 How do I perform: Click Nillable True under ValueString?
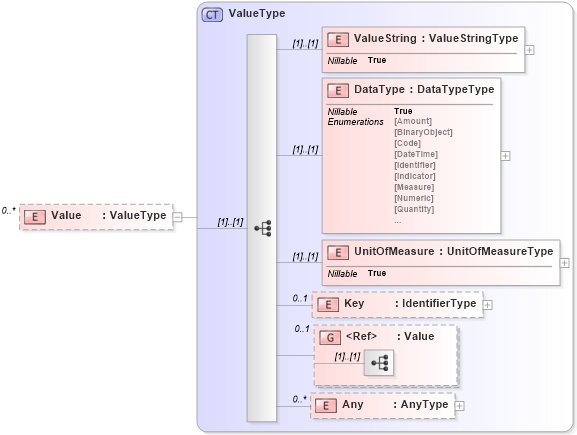[357, 61]
